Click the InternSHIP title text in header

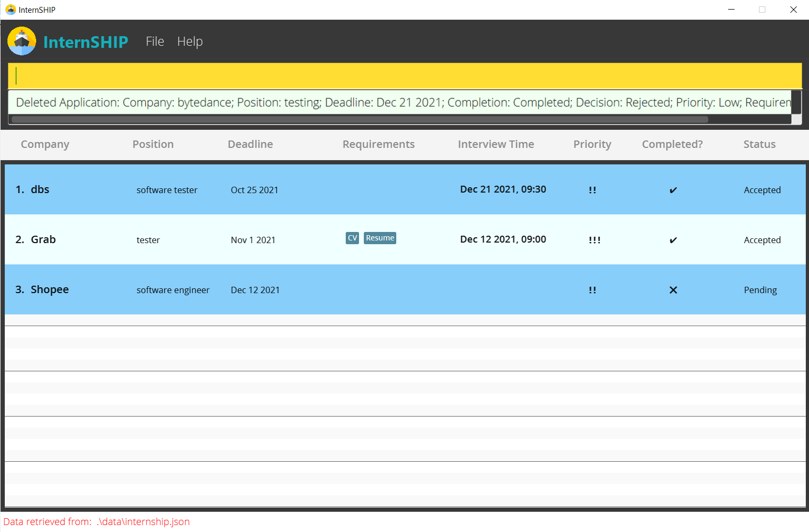coord(86,41)
